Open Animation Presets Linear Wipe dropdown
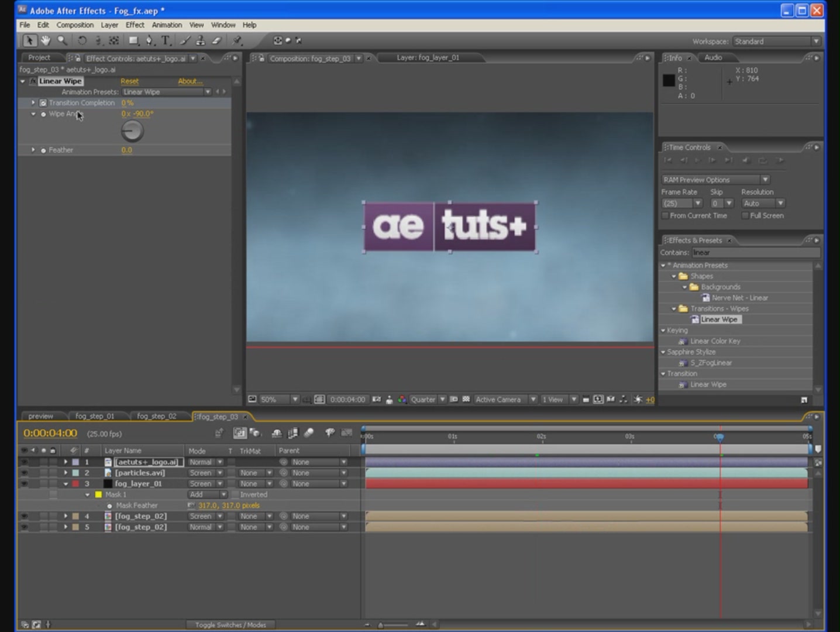 pos(167,92)
